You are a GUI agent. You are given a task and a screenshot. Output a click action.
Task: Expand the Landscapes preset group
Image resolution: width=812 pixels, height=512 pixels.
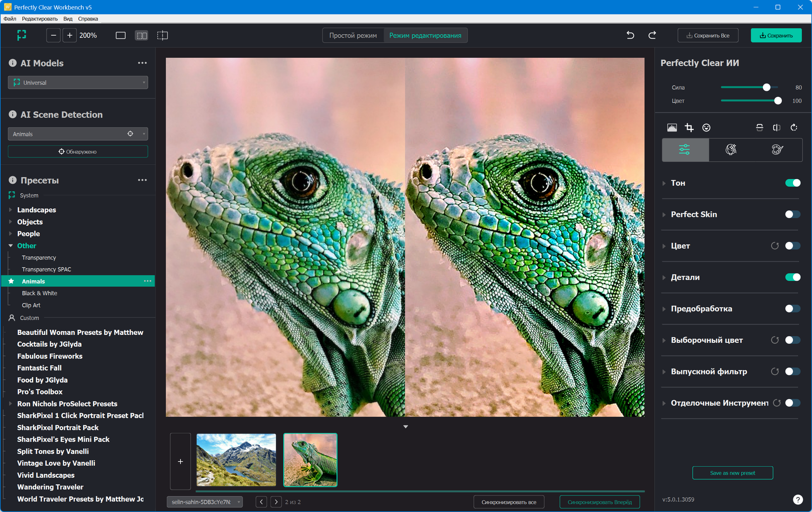[11, 210]
